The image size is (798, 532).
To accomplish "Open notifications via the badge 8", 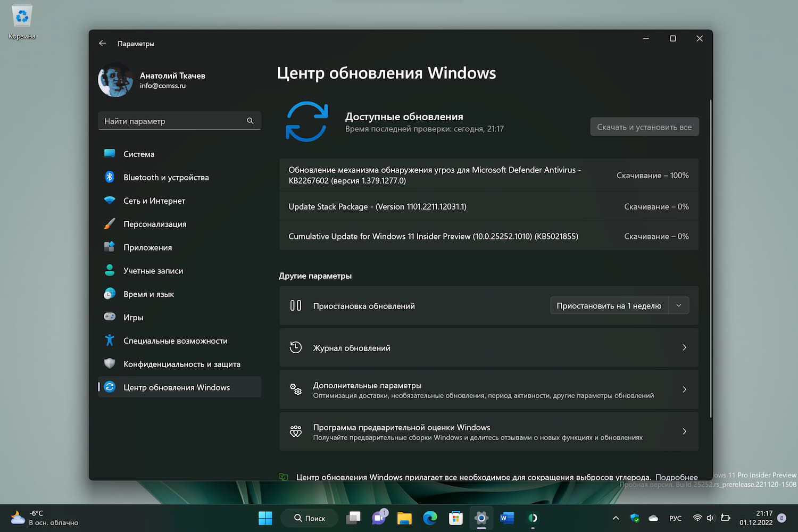I will pyautogui.click(x=782, y=518).
